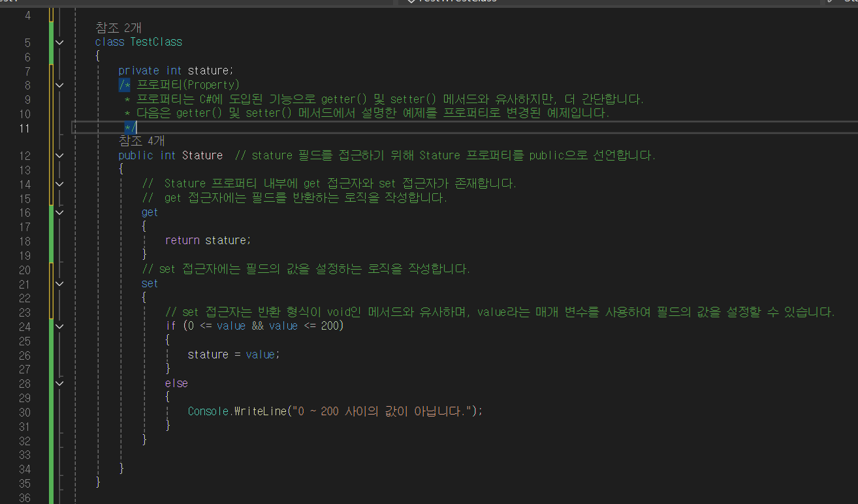Click the TestClass class name
The height and width of the screenshot is (504, 858).
click(x=156, y=42)
